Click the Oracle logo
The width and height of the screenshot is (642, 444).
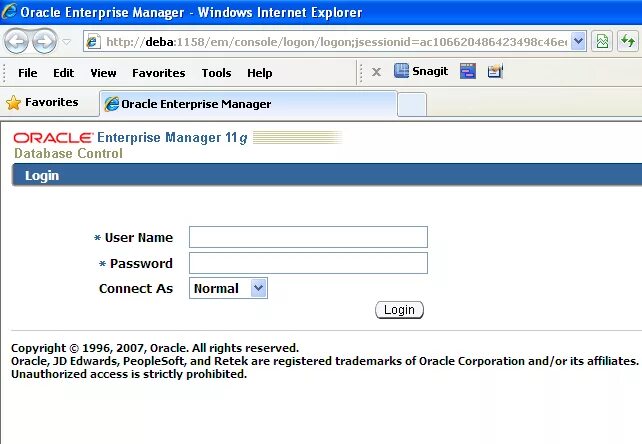click(x=53, y=138)
